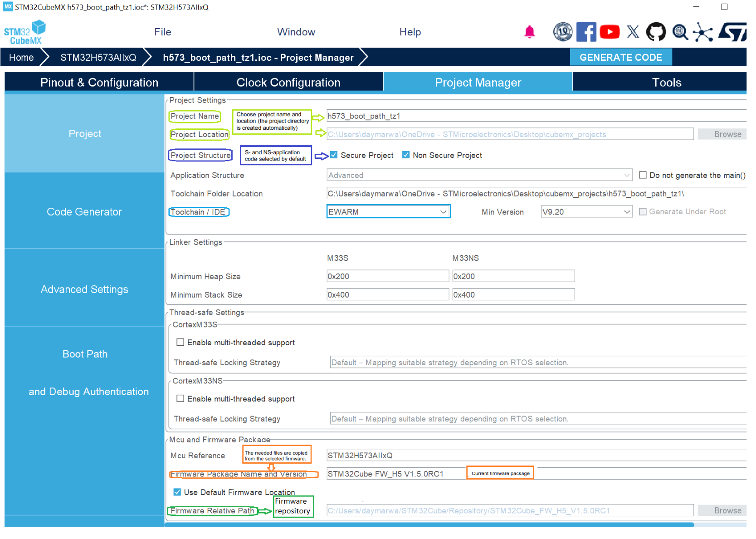Open CortexM33NS Thread-safe Locking Strategy dropdown
756x539 pixels.
tap(538, 419)
